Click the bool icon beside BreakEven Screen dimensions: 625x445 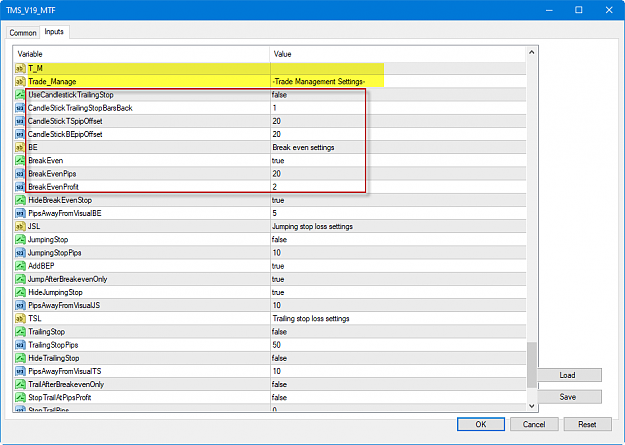20,161
